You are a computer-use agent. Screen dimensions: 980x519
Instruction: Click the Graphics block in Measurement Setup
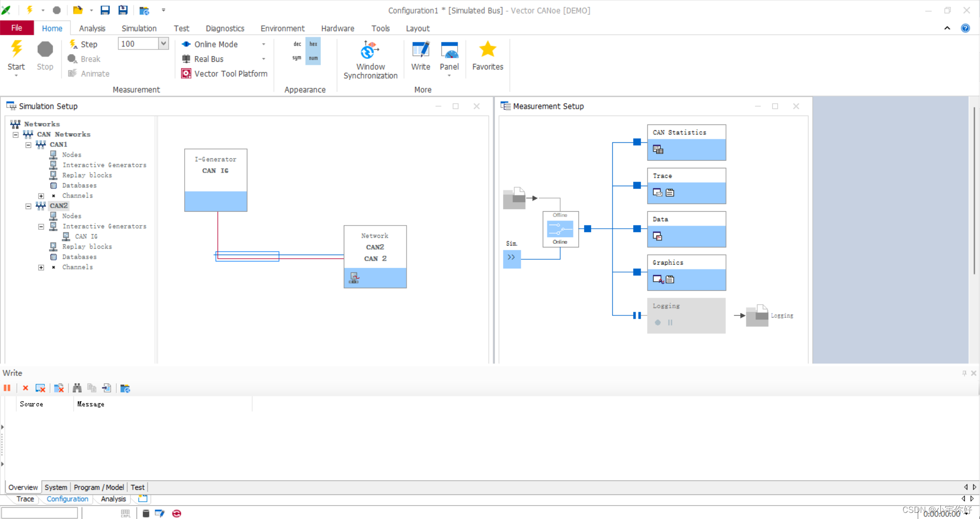point(686,273)
